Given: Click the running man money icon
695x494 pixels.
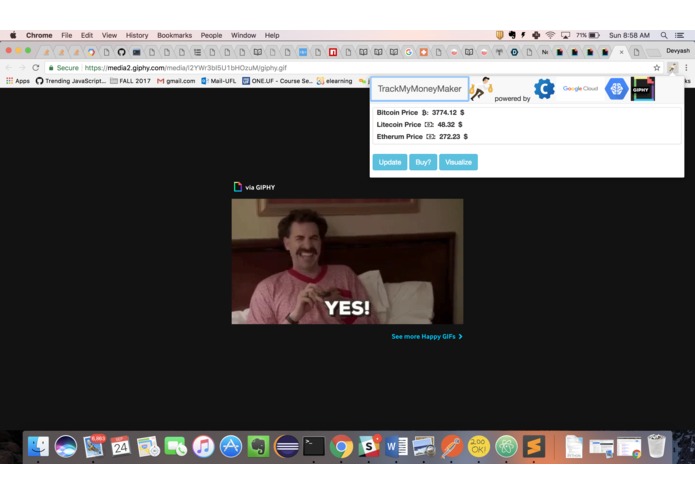Looking at the screenshot, I should tap(481, 88).
